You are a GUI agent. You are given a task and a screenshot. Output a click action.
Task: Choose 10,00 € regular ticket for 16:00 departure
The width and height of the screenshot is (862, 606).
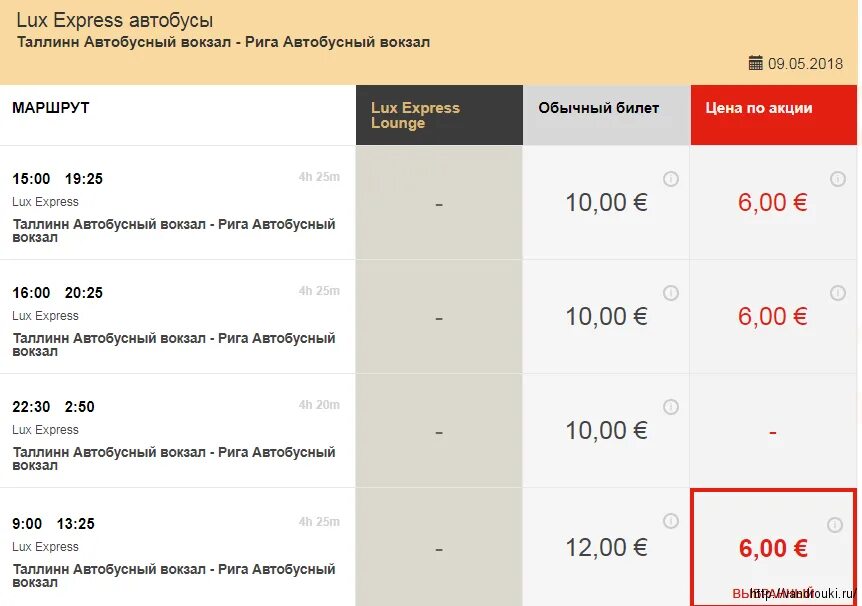point(607,316)
